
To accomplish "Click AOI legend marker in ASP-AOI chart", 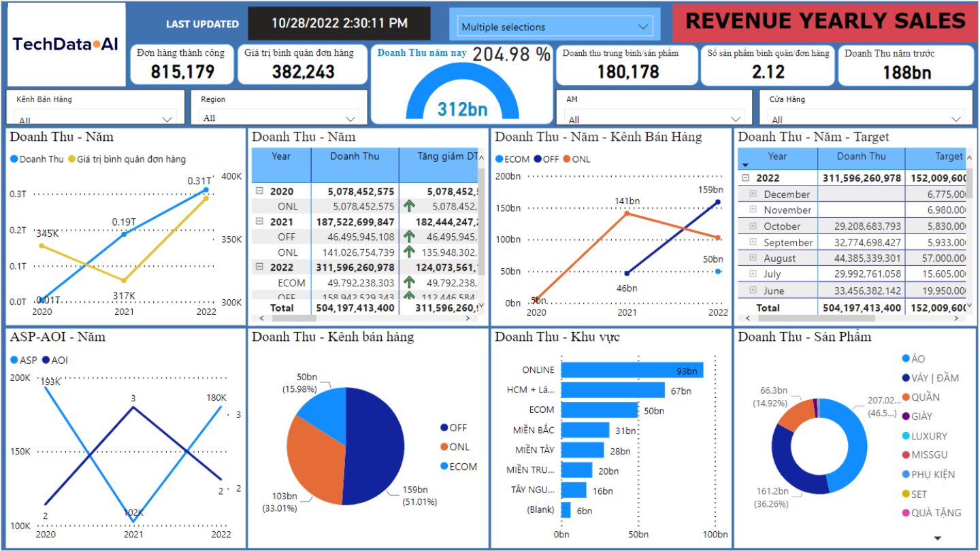I will pos(46,361).
